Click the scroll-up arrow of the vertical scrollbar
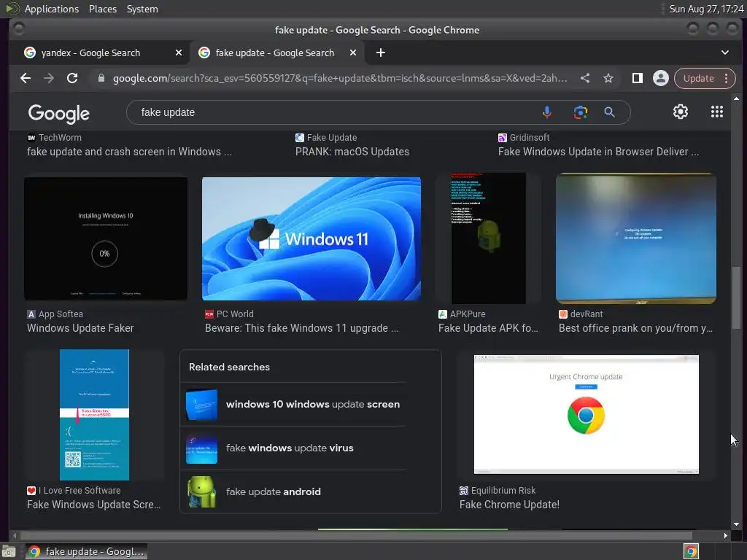This screenshot has width=747, height=560. coord(737,98)
